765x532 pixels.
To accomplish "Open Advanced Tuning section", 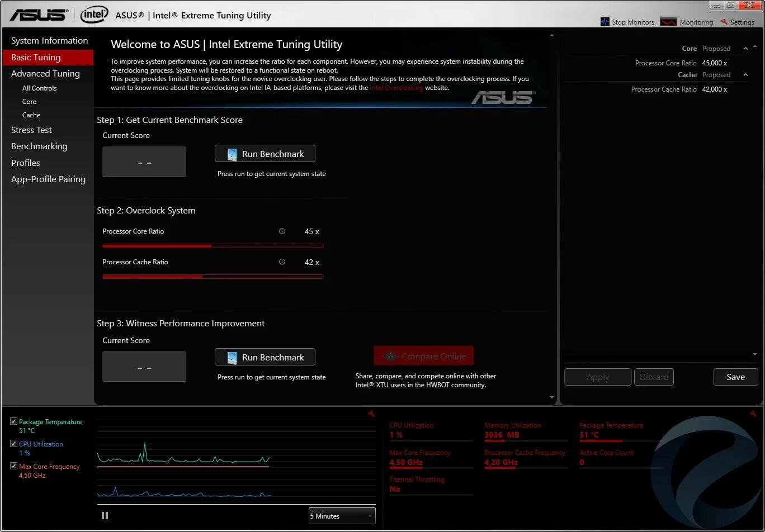I will (x=45, y=74).
